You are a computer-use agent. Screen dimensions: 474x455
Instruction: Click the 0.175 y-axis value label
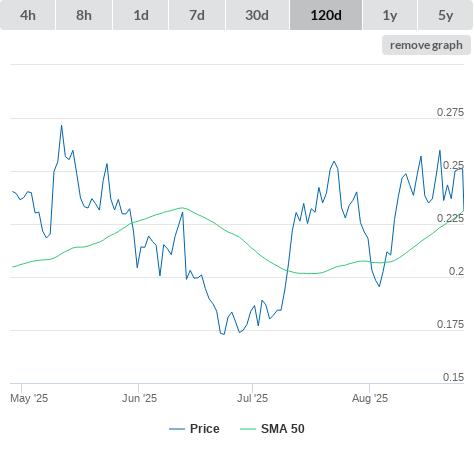450,324
